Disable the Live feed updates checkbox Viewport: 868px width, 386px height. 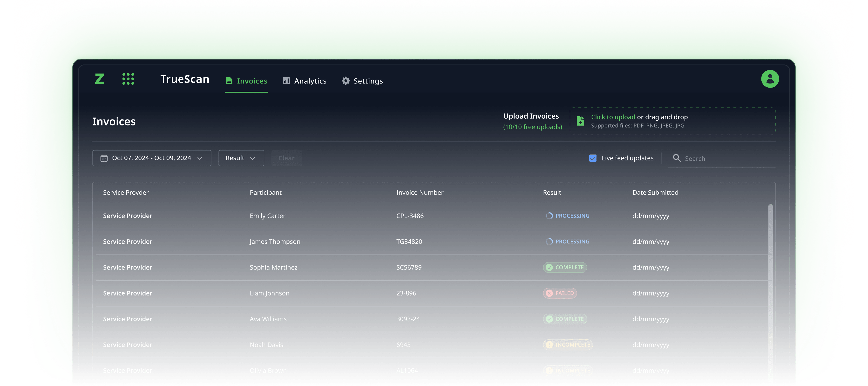pos(593,158)
